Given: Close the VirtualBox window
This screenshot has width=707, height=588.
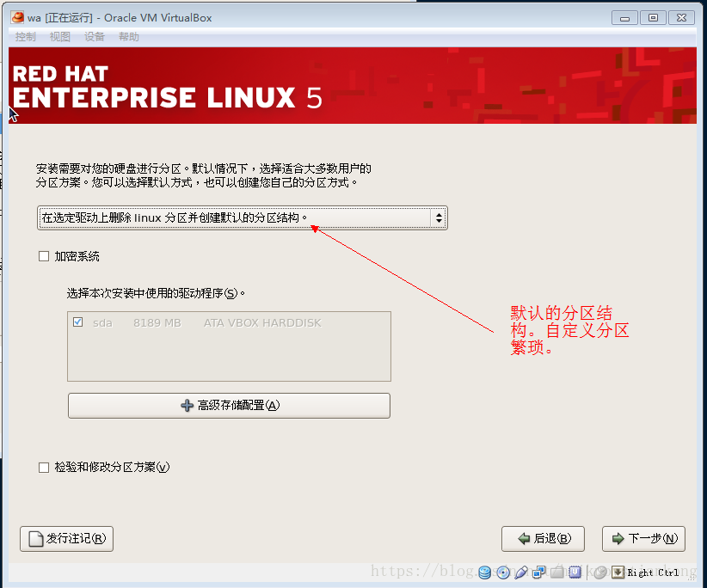Looking at the screenshot, I should [682, 18].
